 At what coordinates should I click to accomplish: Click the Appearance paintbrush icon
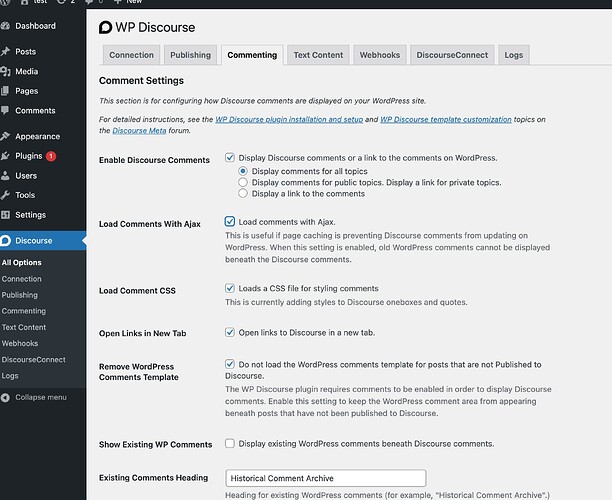(5, 136)
